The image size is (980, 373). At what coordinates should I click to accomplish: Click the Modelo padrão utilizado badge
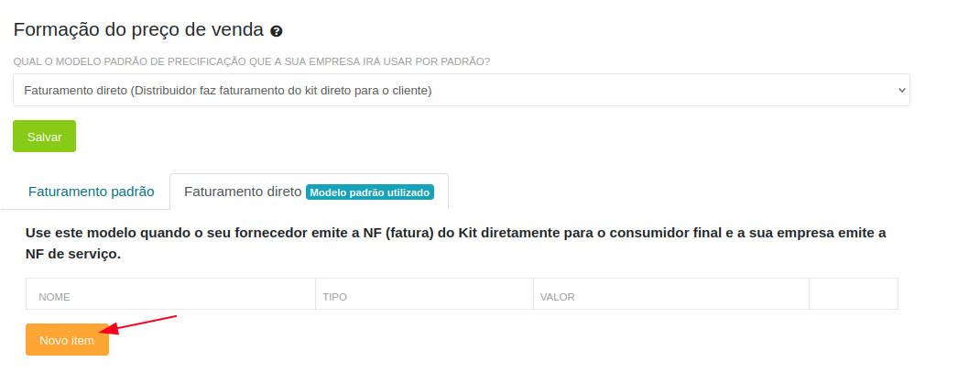pos(370,192)
